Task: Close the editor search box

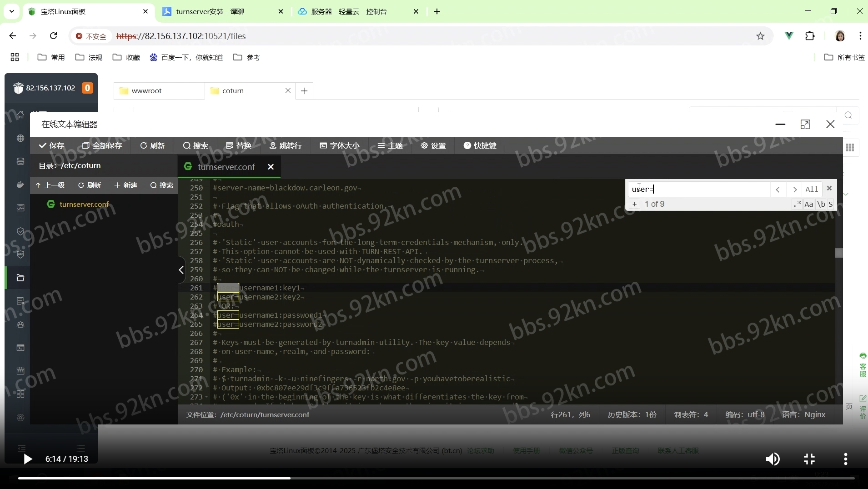Action: pos(829,188)
